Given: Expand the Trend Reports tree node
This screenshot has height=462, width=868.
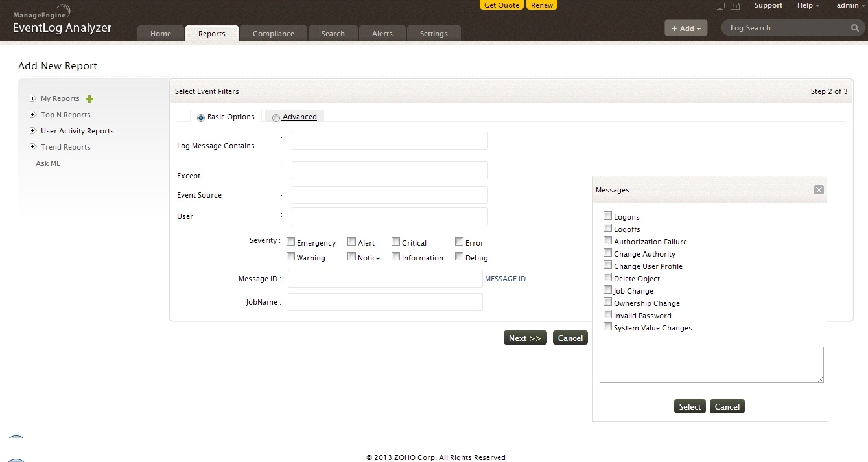Looking at the screenshot, I should click(x=32, y=147).
